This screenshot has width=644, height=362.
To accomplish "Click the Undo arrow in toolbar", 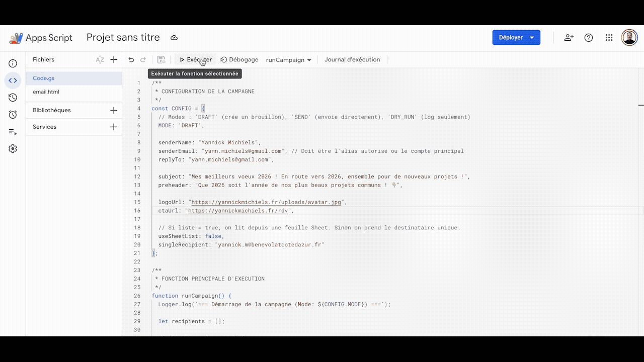I will (x=131, y=60).
